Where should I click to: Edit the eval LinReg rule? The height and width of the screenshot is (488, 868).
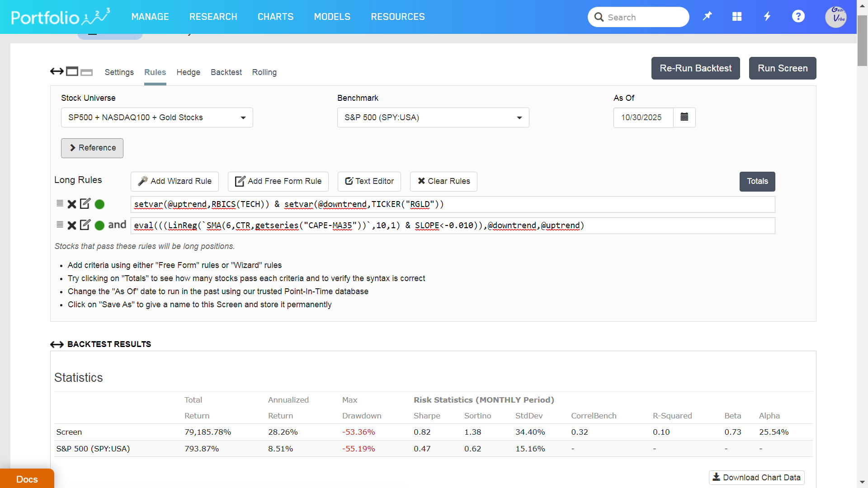click(85, 225)
